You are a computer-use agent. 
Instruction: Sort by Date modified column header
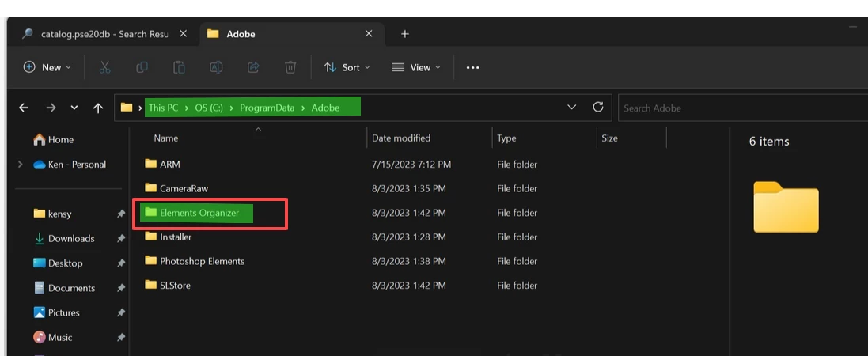coord(401,138)
